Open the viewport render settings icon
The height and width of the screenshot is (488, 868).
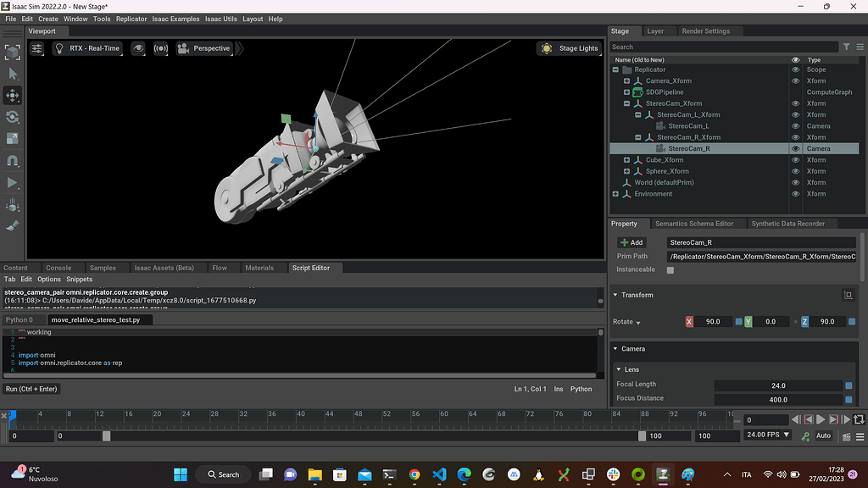pyautogui.click(x=36, y=48)
